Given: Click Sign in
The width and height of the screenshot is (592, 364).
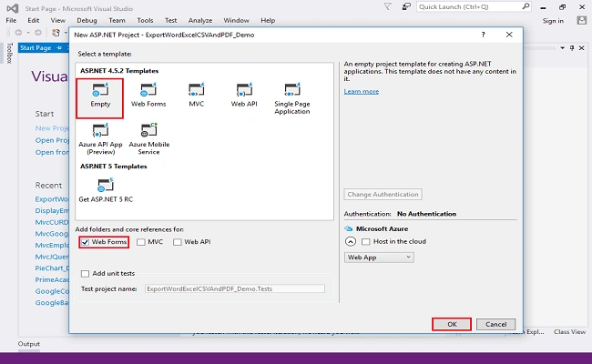Looking at the screenshot, I should coord(553,21).
